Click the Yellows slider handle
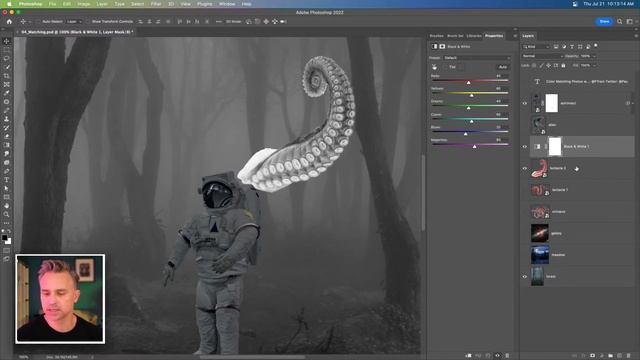 coord(471,95)
